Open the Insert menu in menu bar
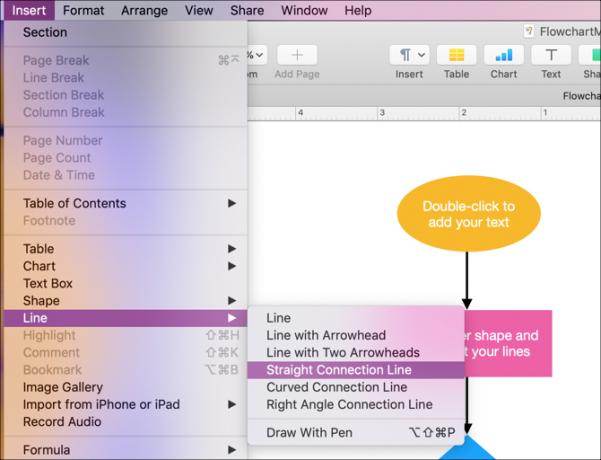 (x=29, y=10)
